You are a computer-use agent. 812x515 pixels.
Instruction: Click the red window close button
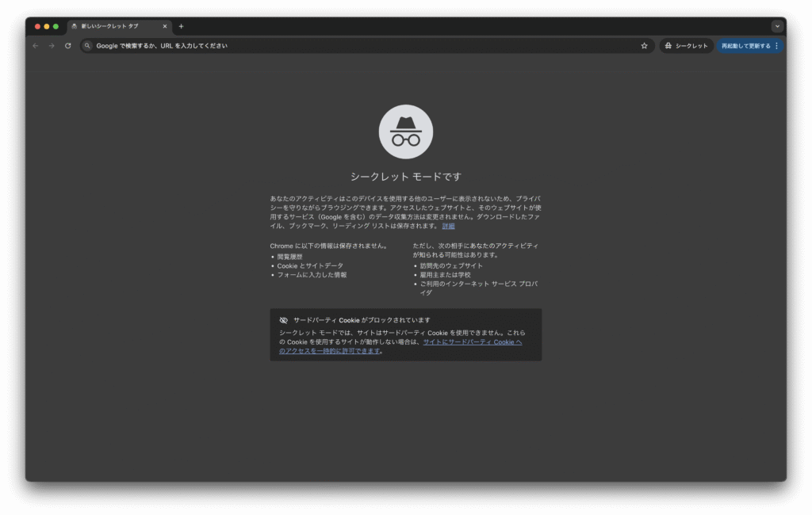click(37, 26)
